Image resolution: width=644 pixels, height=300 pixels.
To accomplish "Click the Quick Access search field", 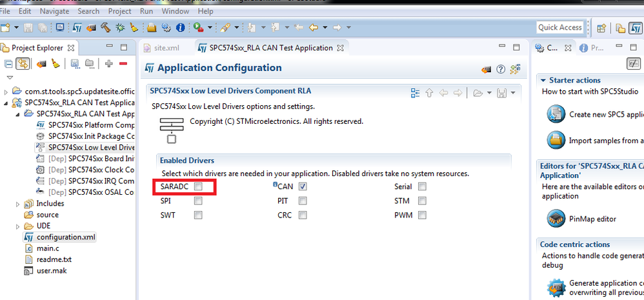I will point(560,28).
